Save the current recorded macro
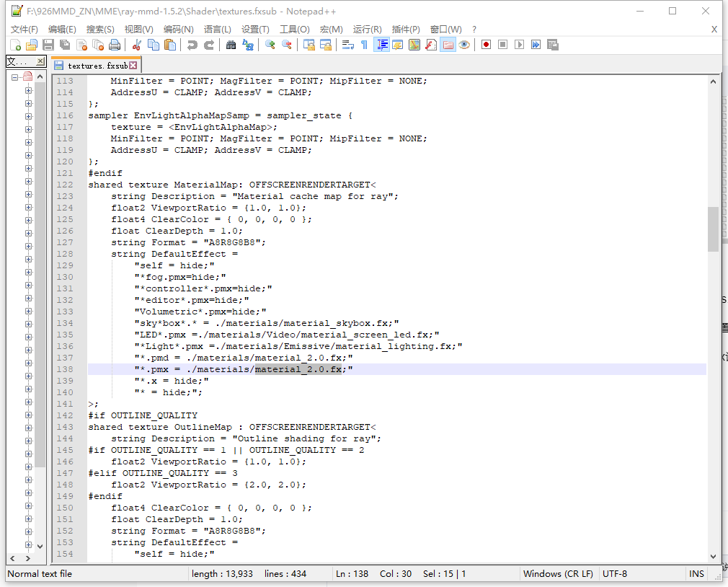728x587 pixels. 553,45
